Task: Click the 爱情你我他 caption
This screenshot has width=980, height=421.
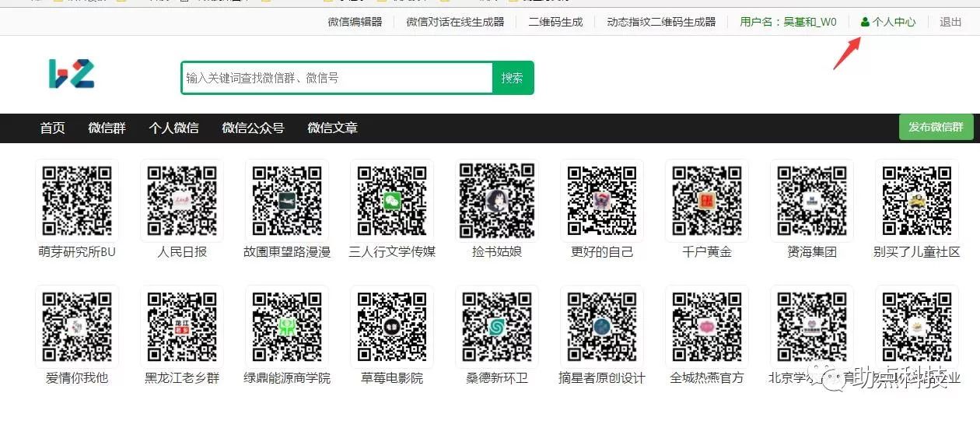Action: pyautogui.click(x=77, y=378)
